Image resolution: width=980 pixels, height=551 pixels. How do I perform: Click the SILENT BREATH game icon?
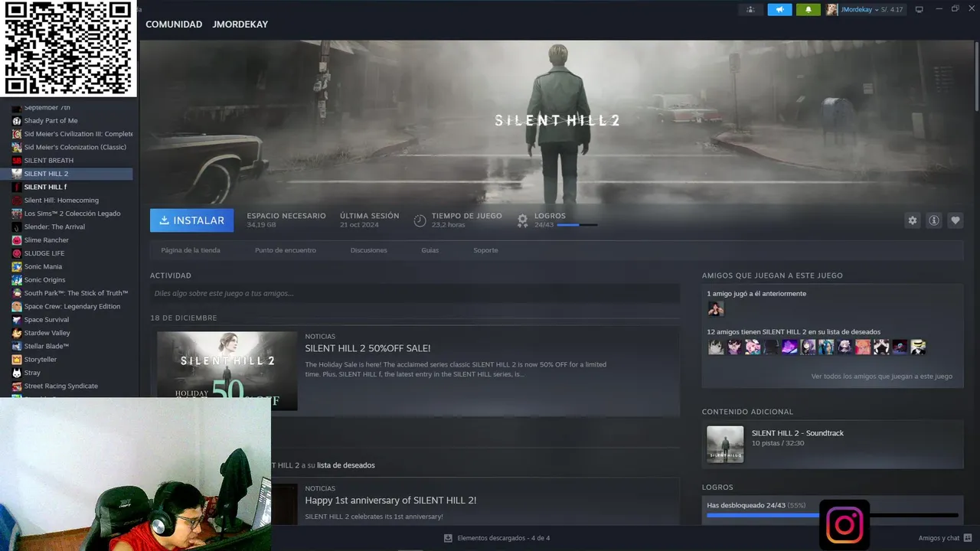point(17,161)
